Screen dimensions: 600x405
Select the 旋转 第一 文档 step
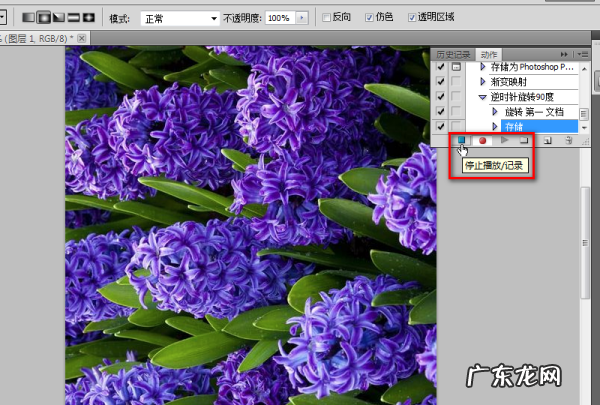pyautogui.click(x=534, y=112)
